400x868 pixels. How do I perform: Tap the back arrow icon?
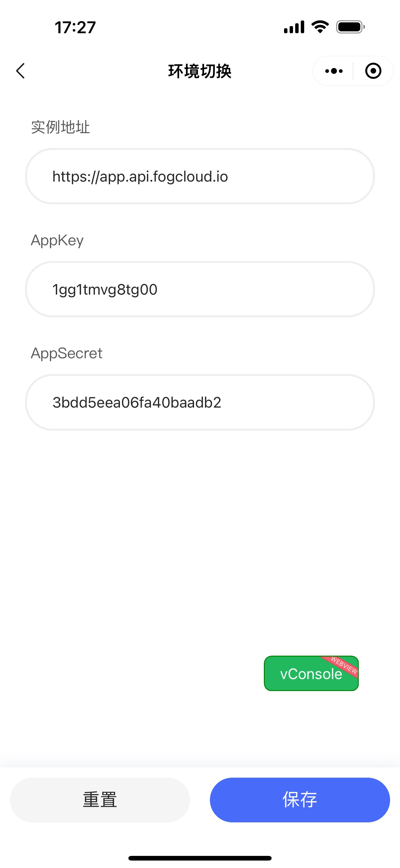[x=20, y=71]
